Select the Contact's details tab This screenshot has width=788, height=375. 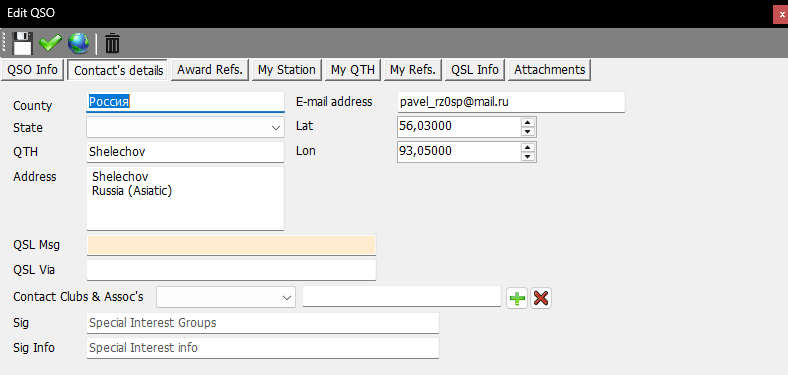pyautogui.click(x=119, y=70)
